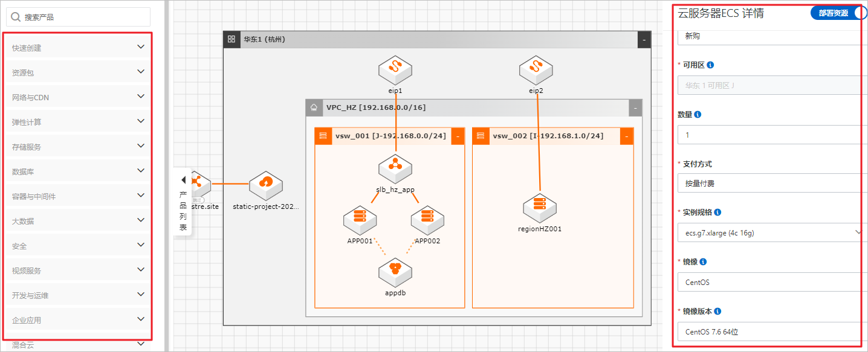The image size is (868, 352).
Task: Select the regionHZ001 server icon
Action: [540, 208]
